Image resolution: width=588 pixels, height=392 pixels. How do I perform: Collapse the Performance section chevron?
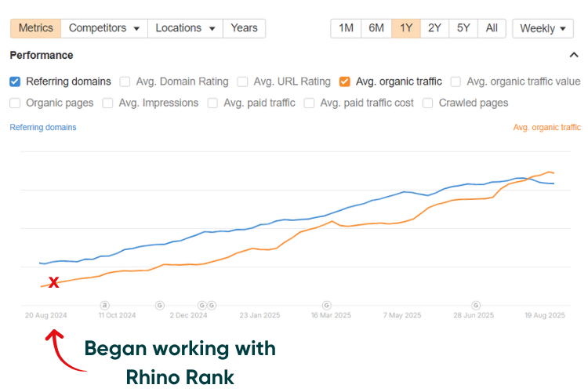pos(573,56)
